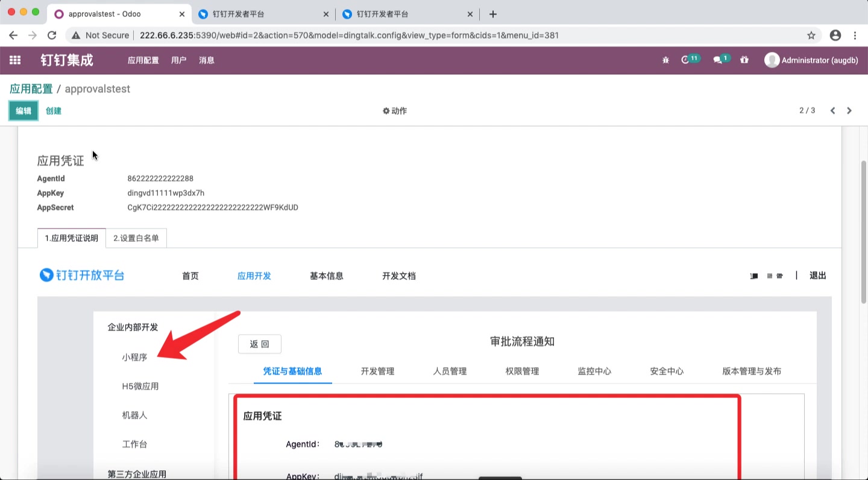The width and height of the screenshot is (868, 480).
Task: Click 开发文档 in the embedded platform nav
Action: 399,276
